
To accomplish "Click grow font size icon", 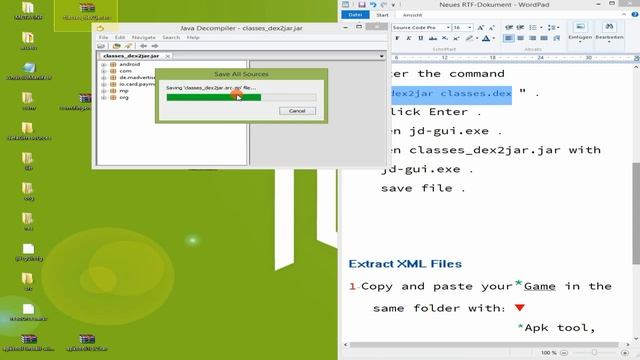I will [480, 27].
